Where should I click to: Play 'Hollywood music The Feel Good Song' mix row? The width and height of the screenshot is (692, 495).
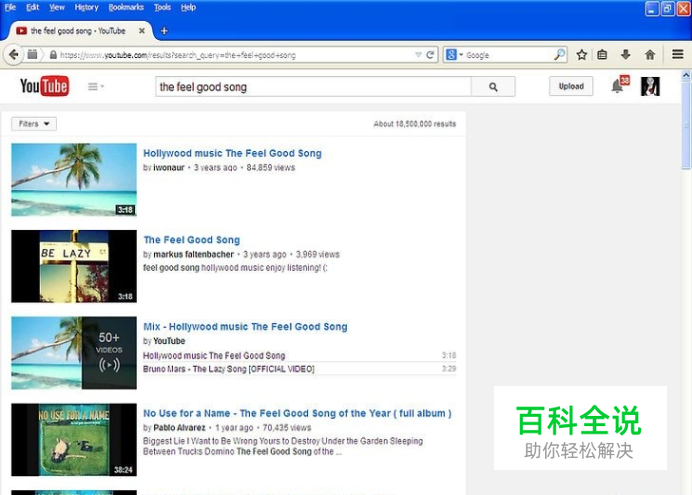(299, 355)
